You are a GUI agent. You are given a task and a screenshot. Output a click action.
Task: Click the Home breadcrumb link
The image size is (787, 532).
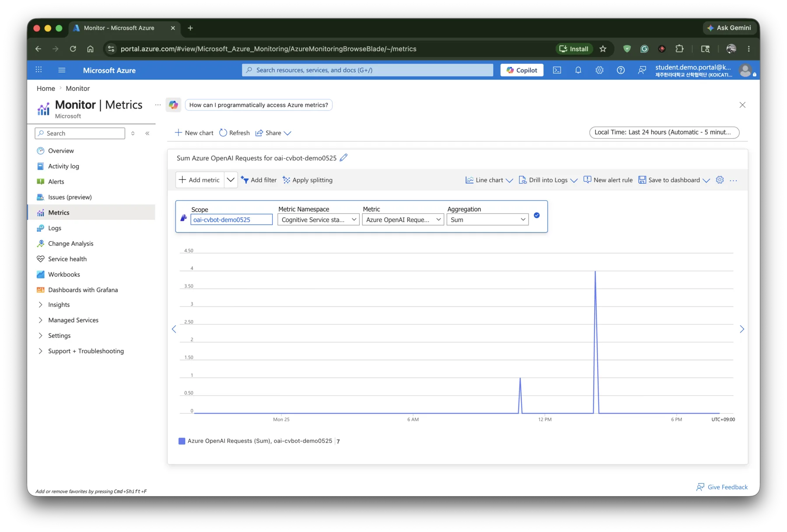point(46,88)
